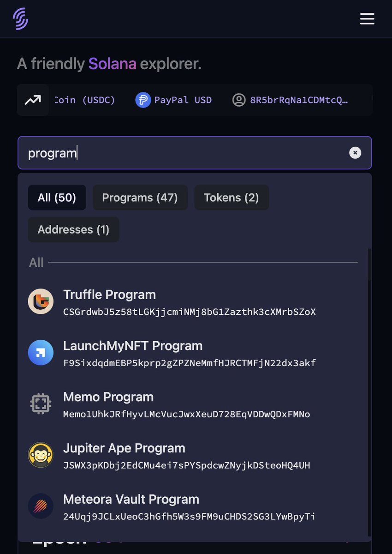Open the 8R5brRqNa1CDMtcQ… address link
Viewport: 392px width, 554px height.
290,100
